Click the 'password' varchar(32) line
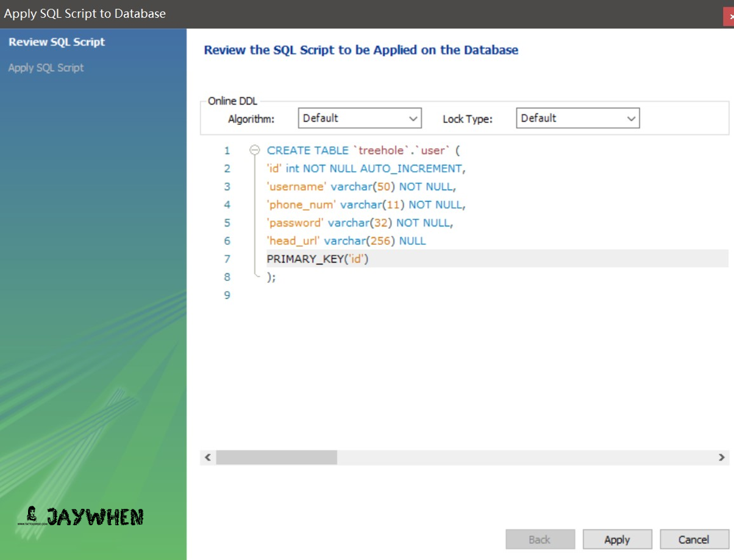This screenshot has width=734, height=560. [x=360, y=222]
